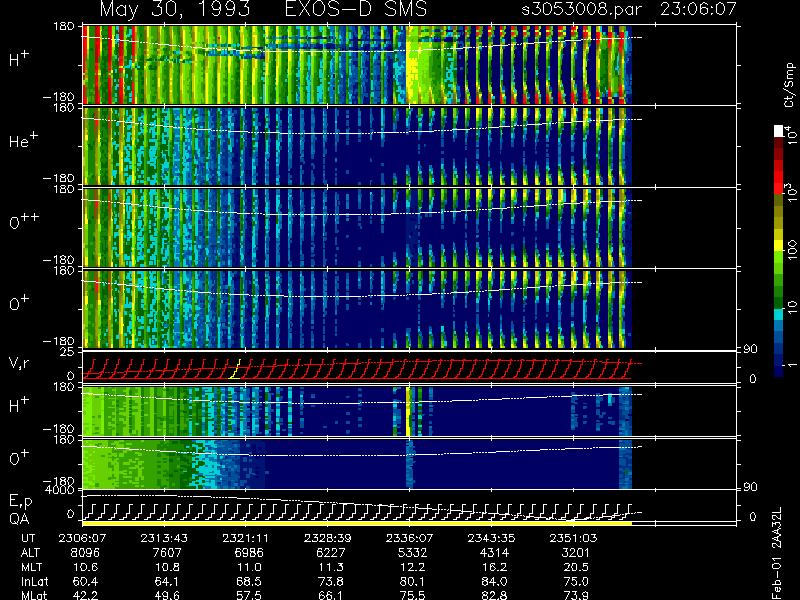The height and width of the screenshot is (600, 800).
Task: Click InLat value 60.4
Action: (x=85, y=582)
